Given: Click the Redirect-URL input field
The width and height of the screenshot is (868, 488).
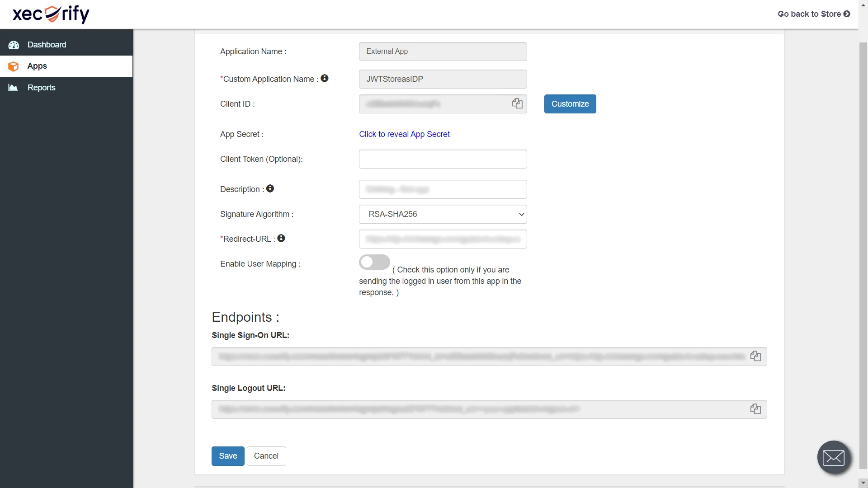Looking at the screenshot, I should pyautogui.click(x=443, y=239).
